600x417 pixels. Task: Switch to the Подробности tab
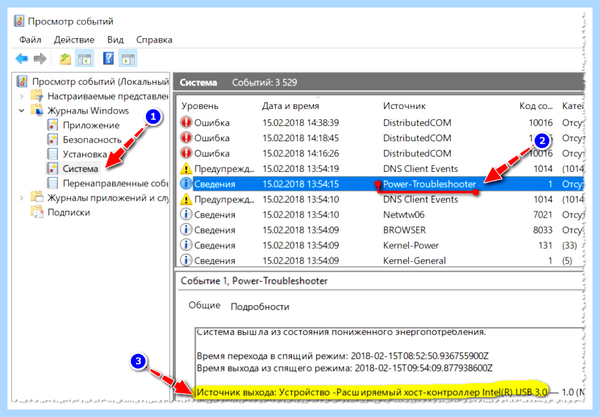260,306
